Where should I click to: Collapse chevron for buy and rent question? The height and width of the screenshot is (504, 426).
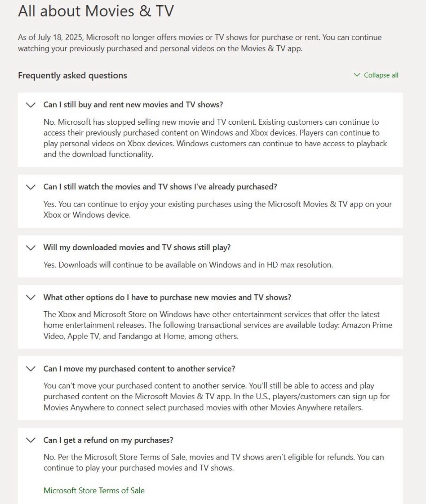point(31,105)
